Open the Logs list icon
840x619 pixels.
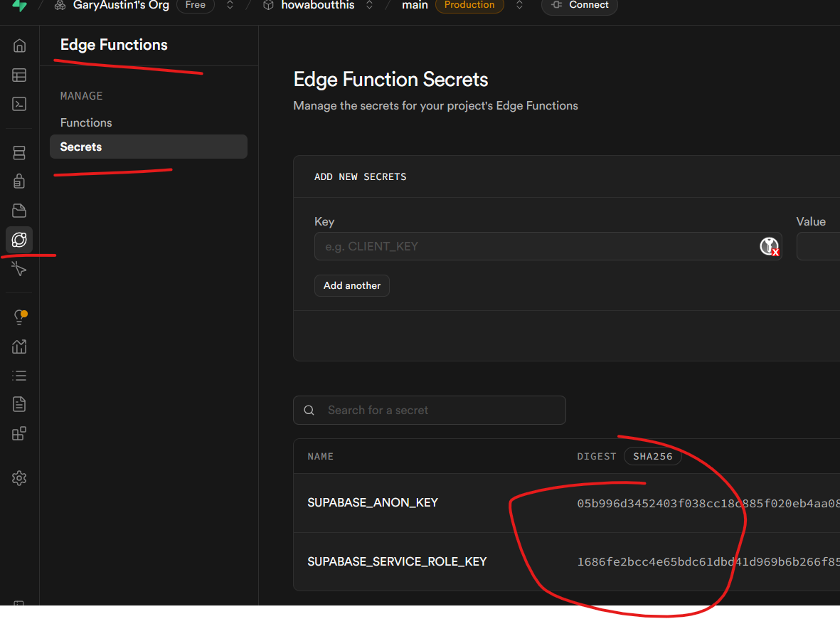(19, 376)
